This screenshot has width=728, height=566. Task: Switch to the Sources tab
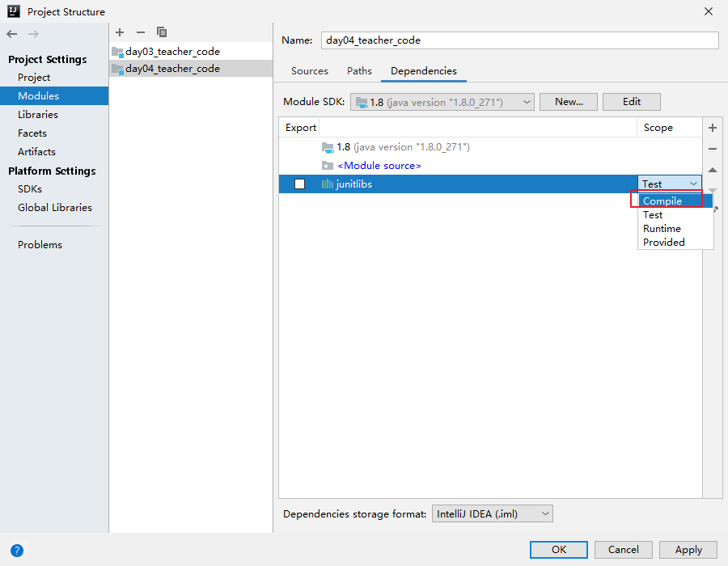pos(310,71)
